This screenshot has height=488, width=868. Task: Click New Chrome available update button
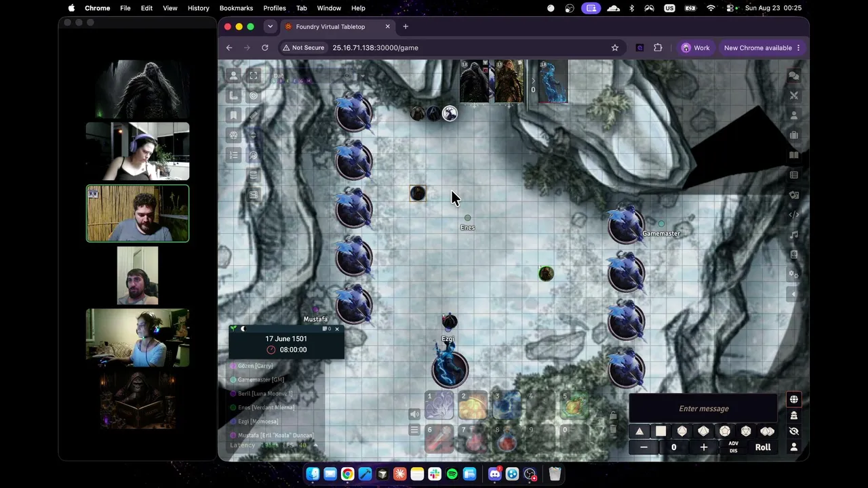coord(762,47)
